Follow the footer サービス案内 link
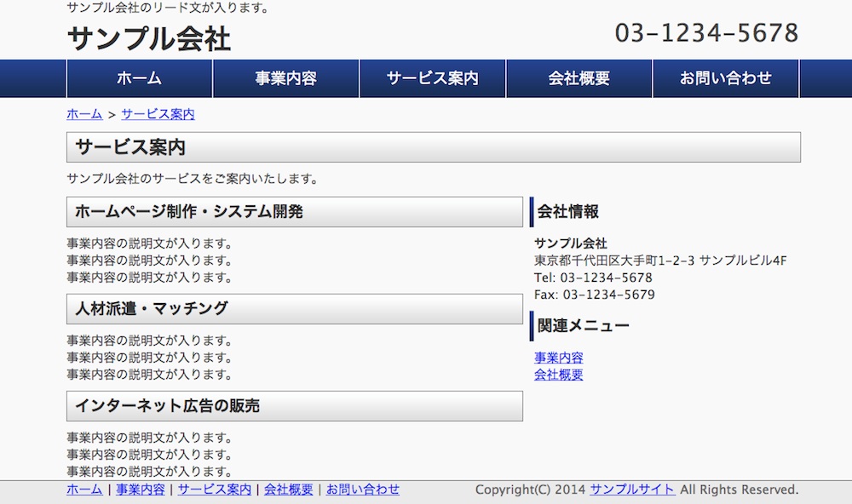The height and width of the screenshot is (504, 852). [x=215, y=490]
